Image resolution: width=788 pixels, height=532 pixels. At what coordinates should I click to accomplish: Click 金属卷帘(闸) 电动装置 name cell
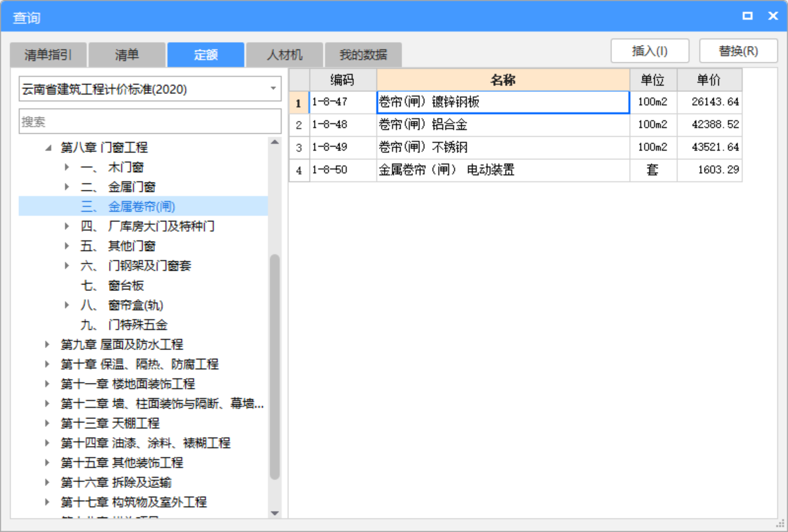coord(503,170)
